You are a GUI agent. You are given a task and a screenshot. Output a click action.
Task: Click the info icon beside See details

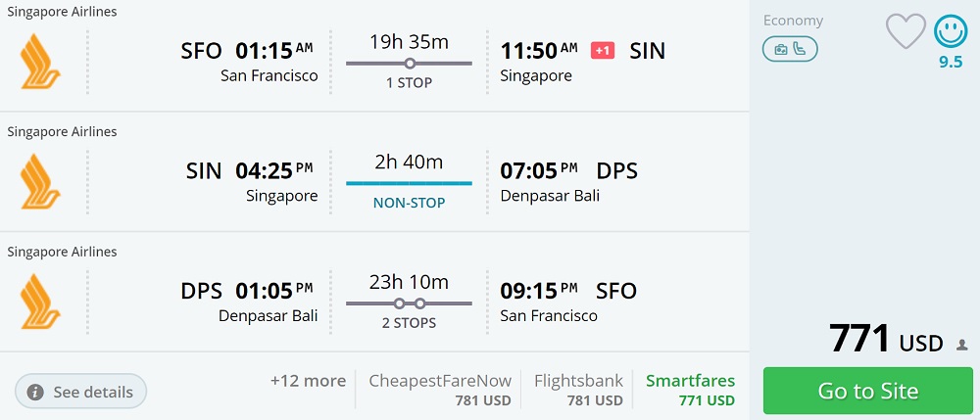[36, 392]
